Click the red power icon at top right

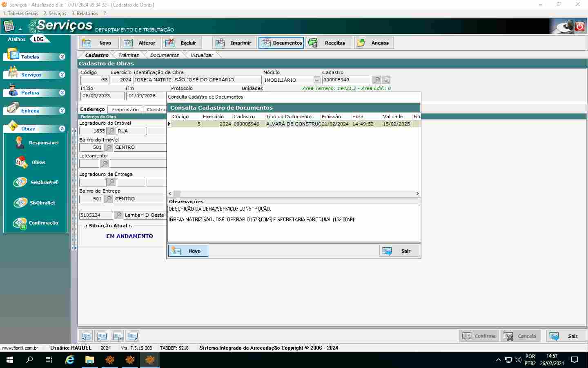point(579,27)
